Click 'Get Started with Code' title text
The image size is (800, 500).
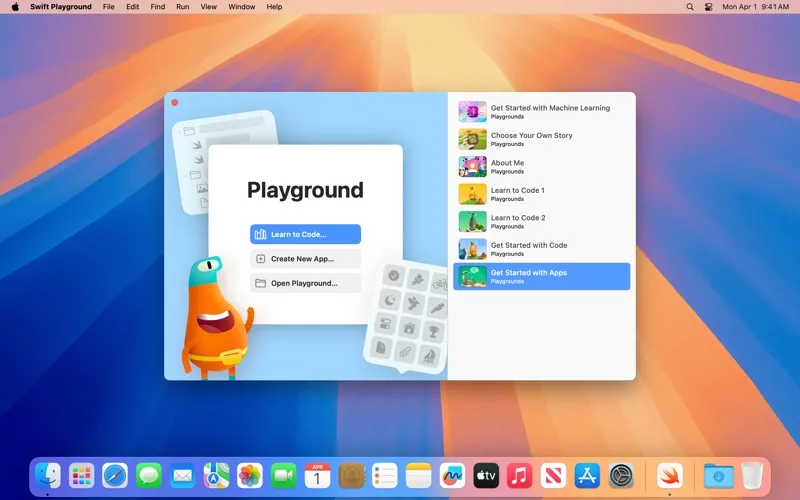pos(529,245)
